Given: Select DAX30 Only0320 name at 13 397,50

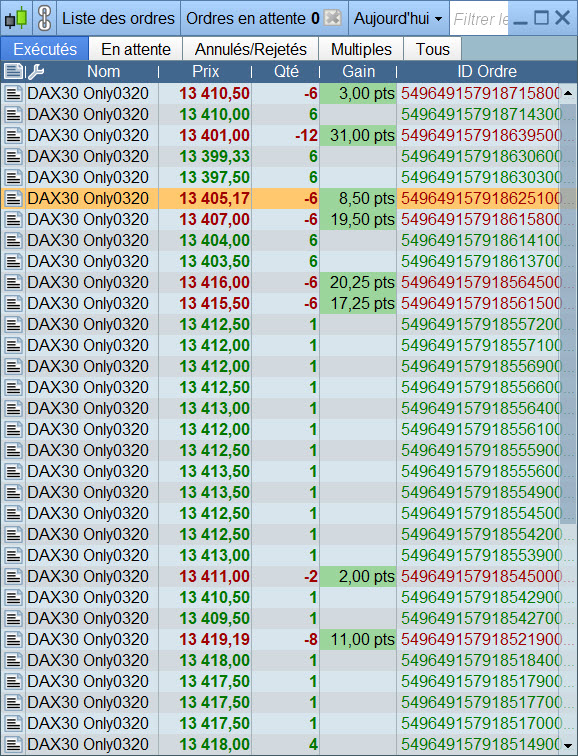Looking at the screenshot, I should point(88,177).
